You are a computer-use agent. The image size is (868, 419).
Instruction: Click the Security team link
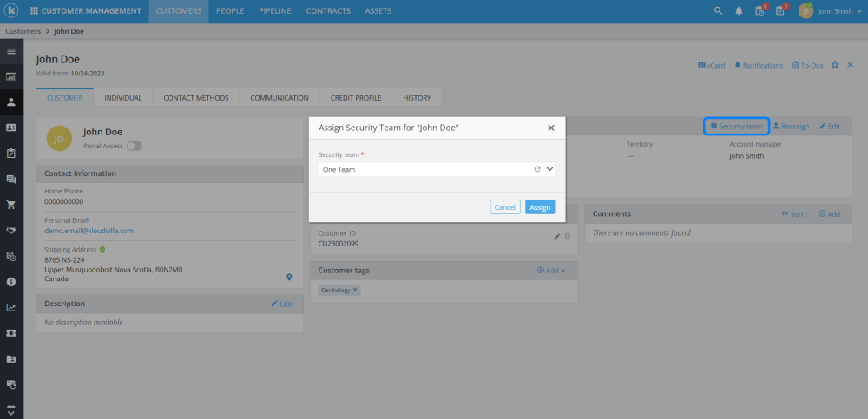[736, 126]
